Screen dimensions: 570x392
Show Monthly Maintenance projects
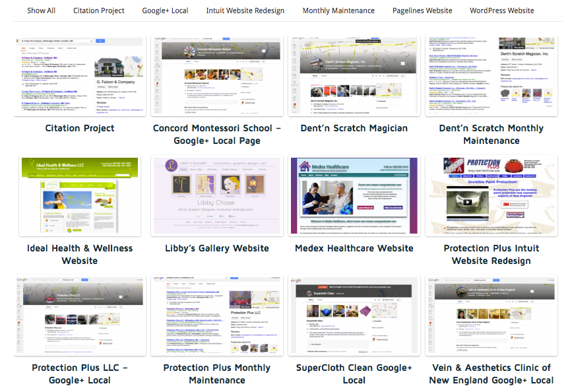tap(338, 11)
